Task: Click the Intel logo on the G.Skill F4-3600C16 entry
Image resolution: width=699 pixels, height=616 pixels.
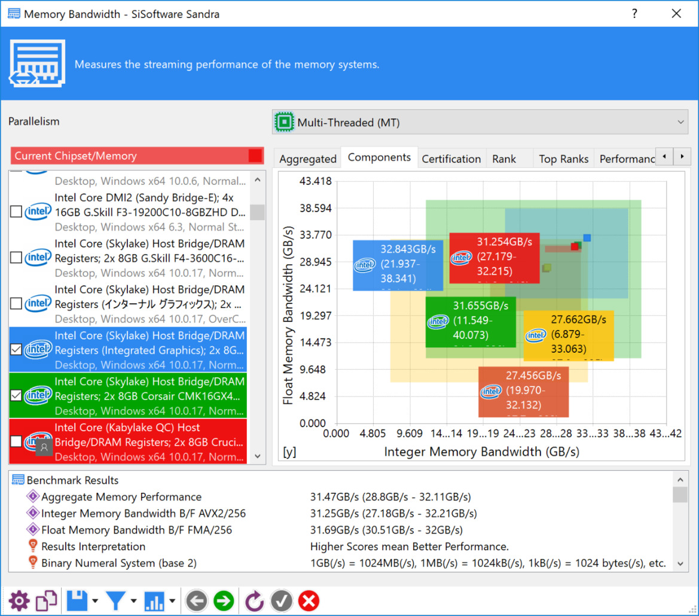Action: (38, 257)
